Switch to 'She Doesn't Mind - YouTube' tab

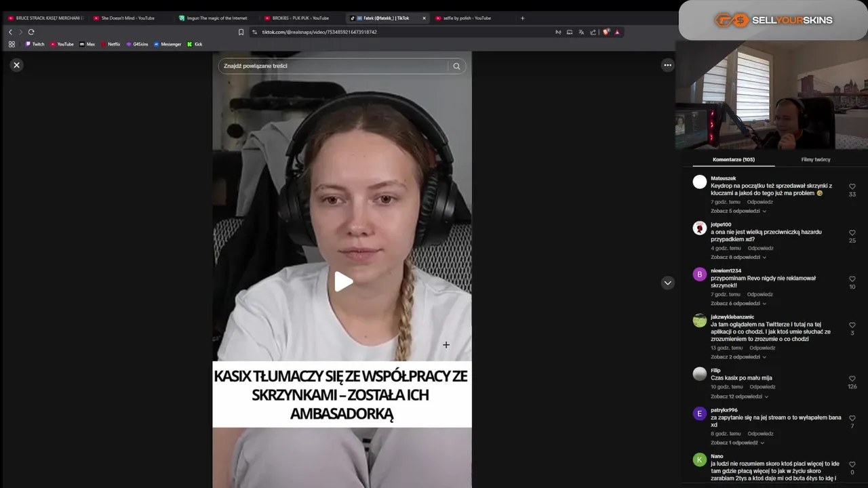pos(132,18)
